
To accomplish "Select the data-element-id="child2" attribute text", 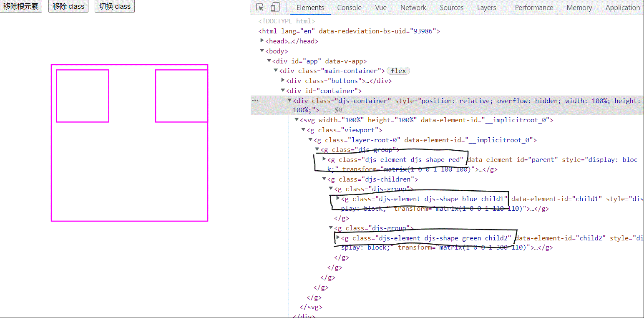I will tap(561, 238).
